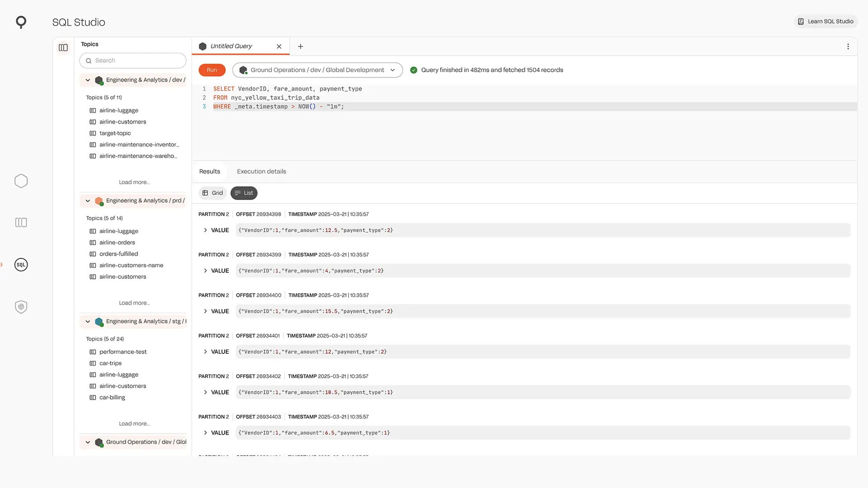
Task: Expand the VALUE row for offset 26934398
Action: [205, 230]
